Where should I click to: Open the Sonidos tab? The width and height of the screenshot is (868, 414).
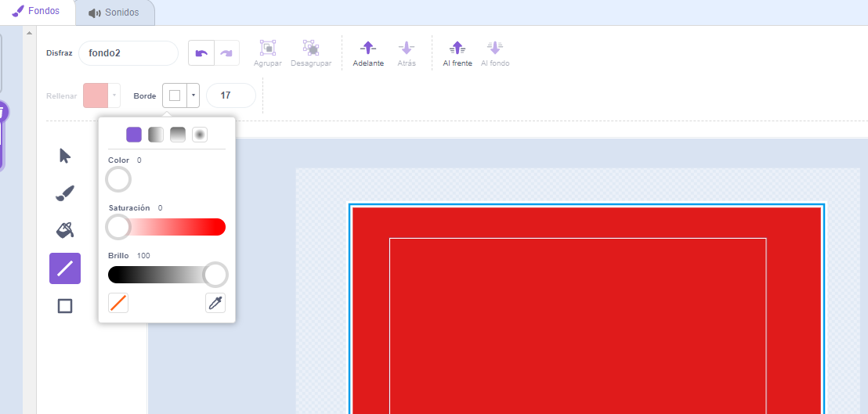tap(114, 13)
